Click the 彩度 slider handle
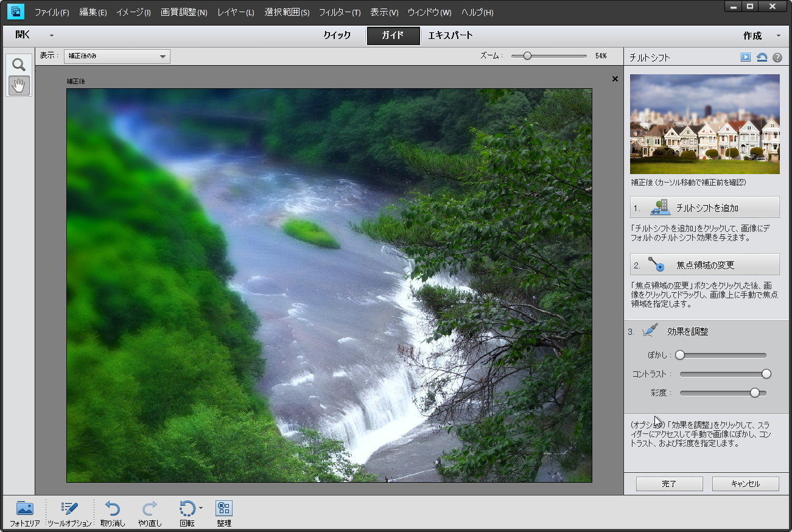The height and width of the screenshot is (532, 792). tap(755, 393)
